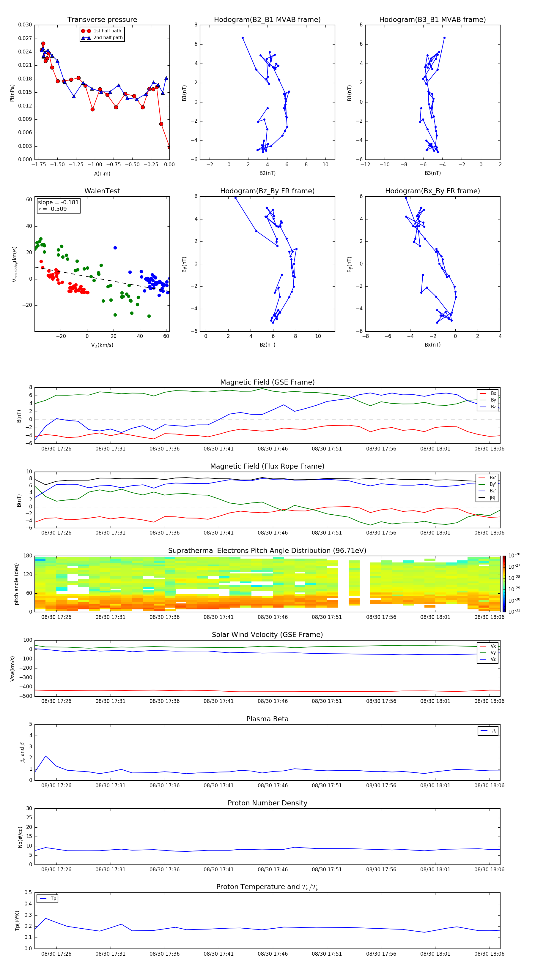Select the By legend entry in GSE Frame plot
Viewport: 535px width, 980px height.
click(x=488, y=400)
